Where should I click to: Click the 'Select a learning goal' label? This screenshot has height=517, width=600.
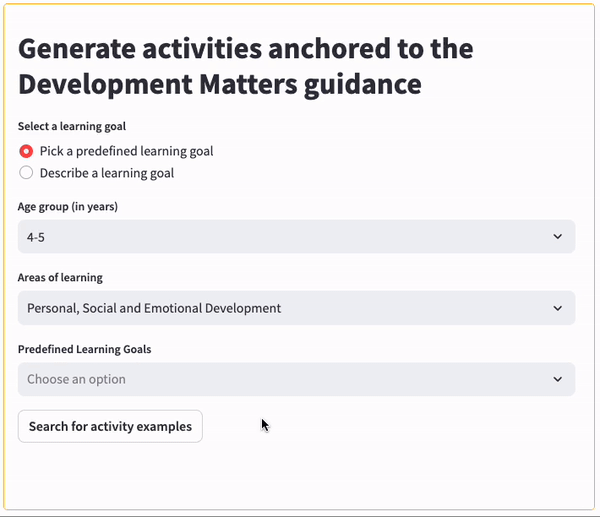coord(72,127)
